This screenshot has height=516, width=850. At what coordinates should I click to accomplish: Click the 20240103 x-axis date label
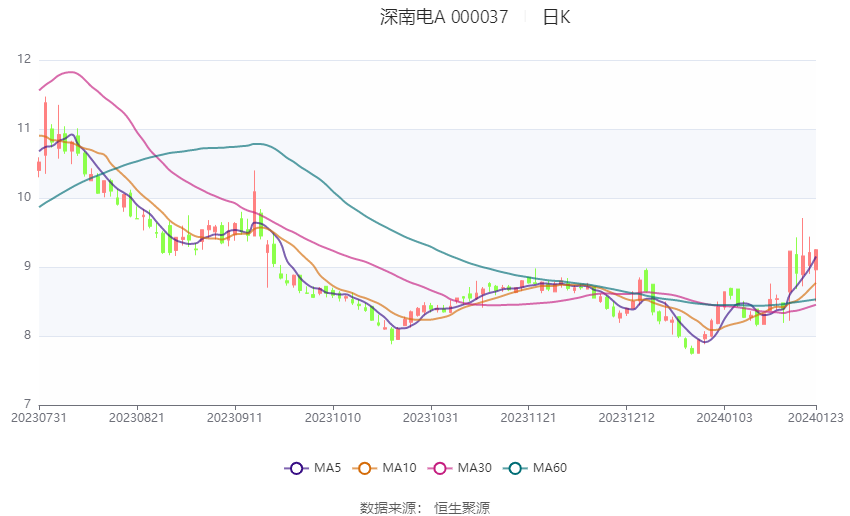point(724,418)
